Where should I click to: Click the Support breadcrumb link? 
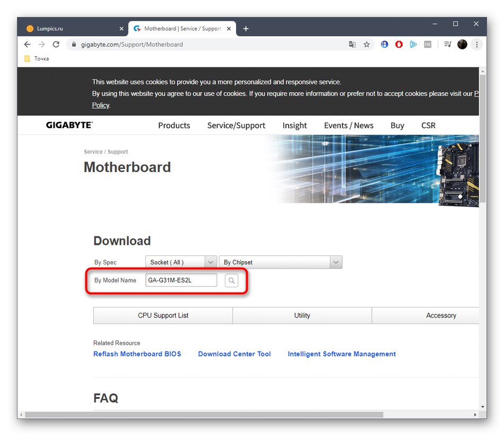[118, 151]
